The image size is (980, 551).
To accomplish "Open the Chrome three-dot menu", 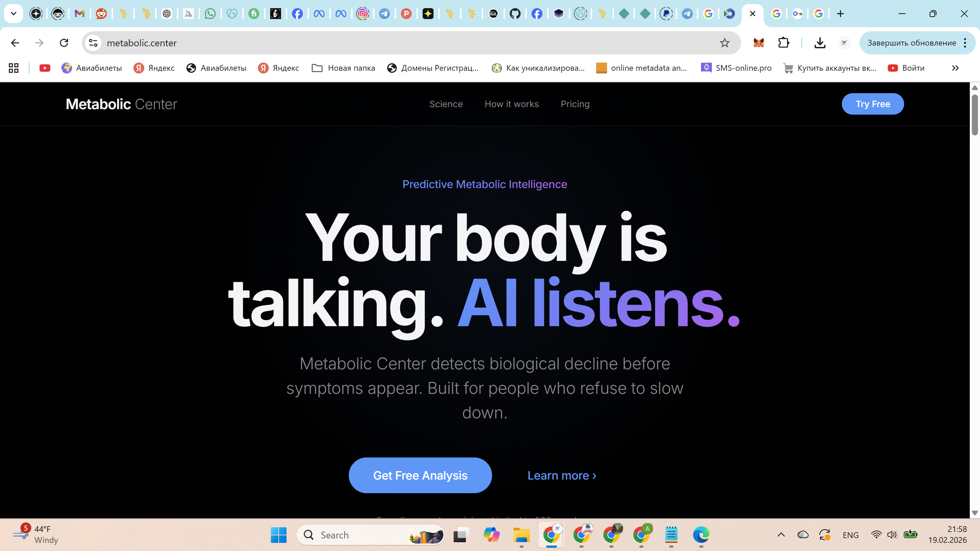I will coord(965,43).
